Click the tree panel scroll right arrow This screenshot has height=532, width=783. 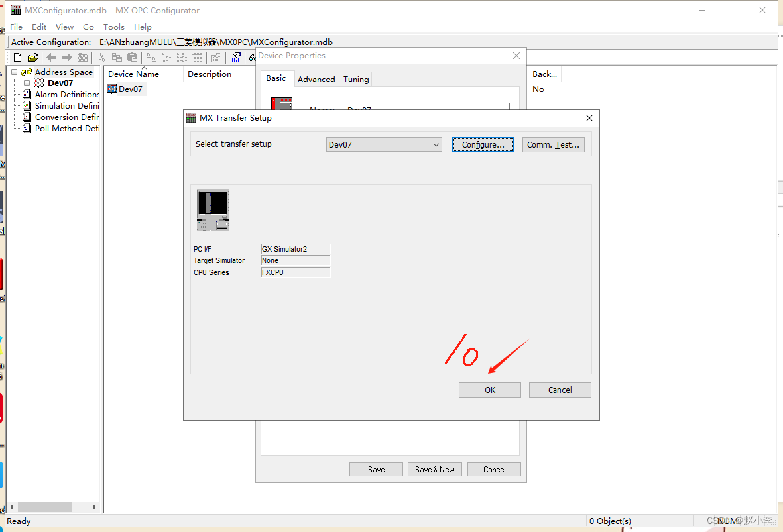(94, 507)
